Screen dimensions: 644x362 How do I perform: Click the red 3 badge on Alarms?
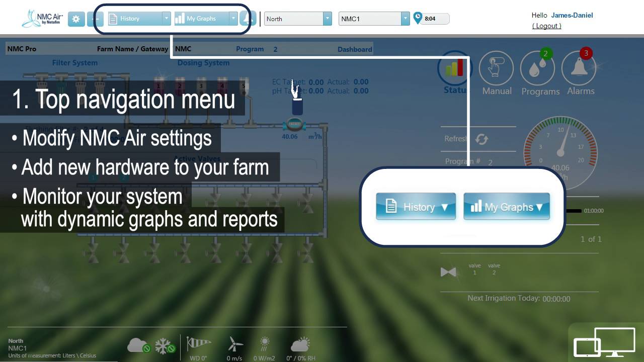coord(586,53)
